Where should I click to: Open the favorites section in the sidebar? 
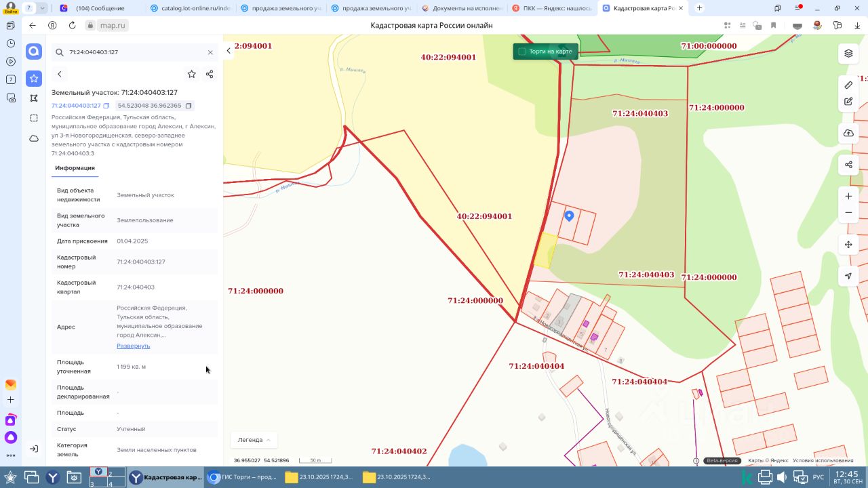34,79
